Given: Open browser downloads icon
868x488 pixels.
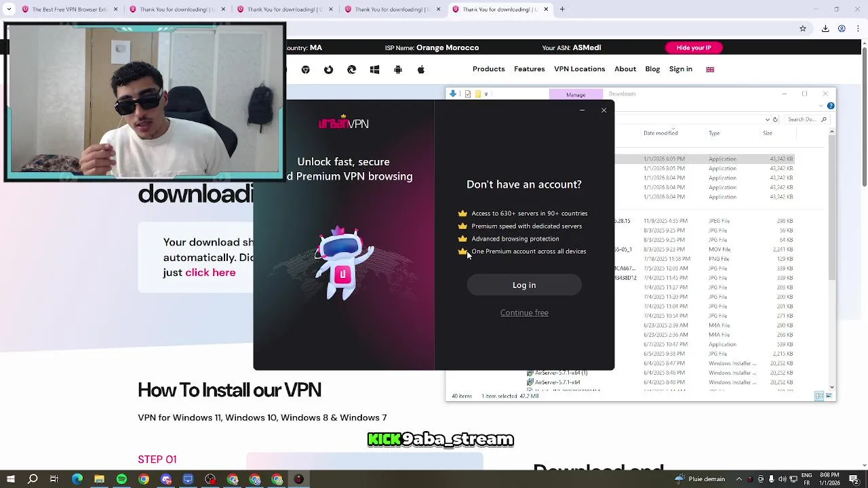Looking at the screenshot, I should pyautogui.click(x=825, y=28).
